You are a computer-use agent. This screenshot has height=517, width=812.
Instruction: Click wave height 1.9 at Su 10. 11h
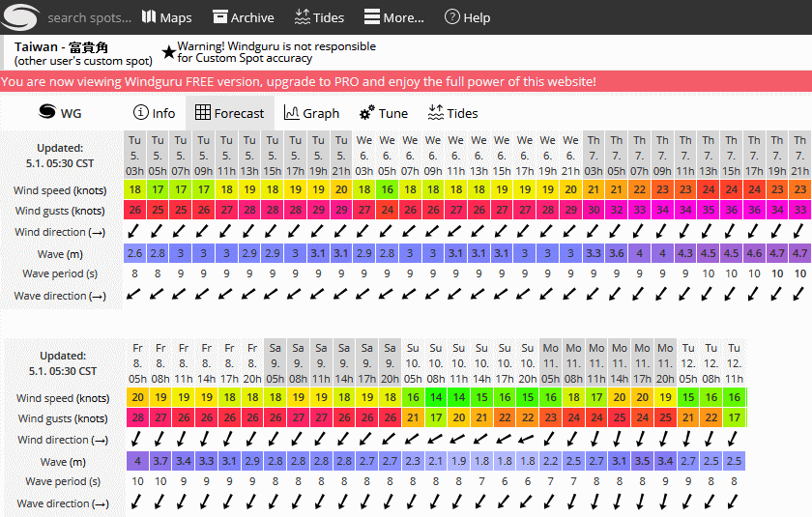(x=459, y=461)
